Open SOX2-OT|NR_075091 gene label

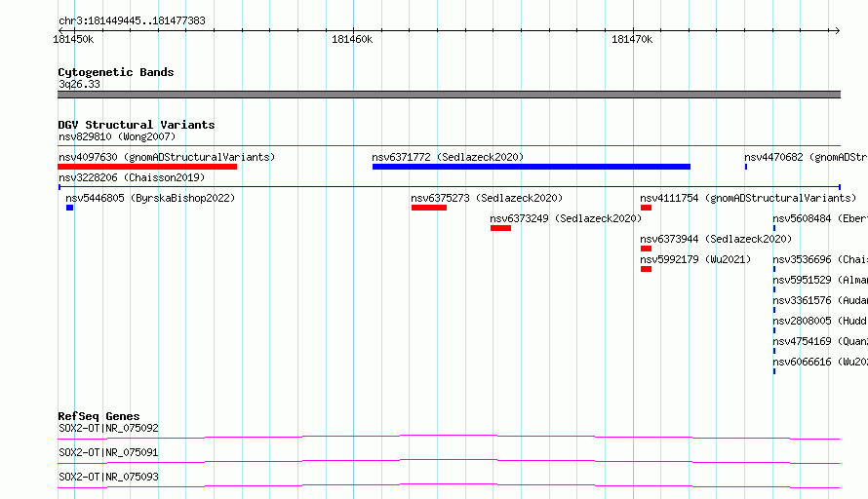point(108,452)
